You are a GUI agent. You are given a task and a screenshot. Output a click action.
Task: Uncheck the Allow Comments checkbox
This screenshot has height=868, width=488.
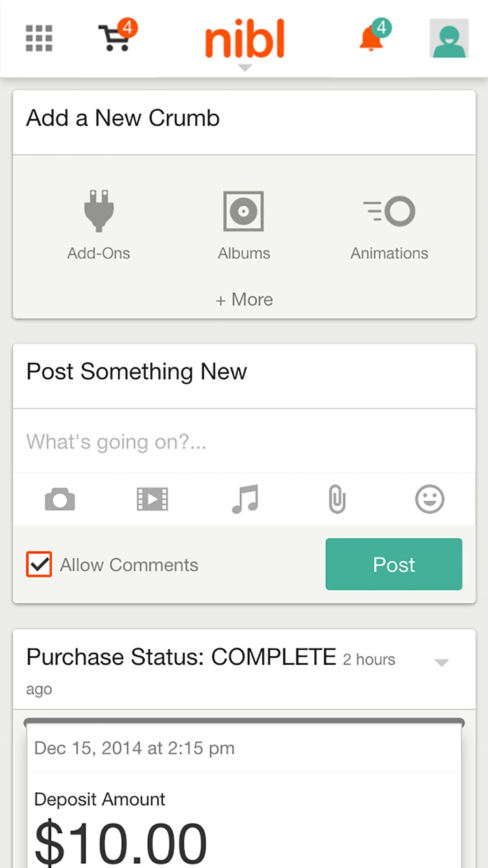click(39, 564)
